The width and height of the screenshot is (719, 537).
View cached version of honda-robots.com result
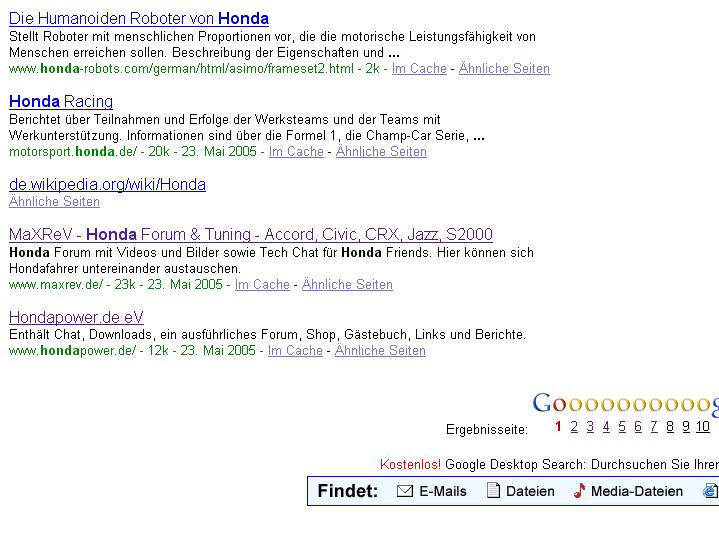419,68
